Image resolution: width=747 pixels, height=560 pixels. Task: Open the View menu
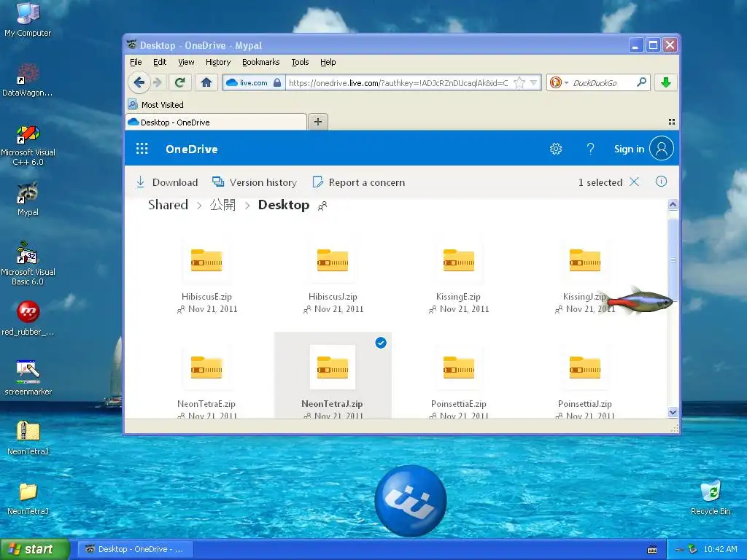[186, 62]
